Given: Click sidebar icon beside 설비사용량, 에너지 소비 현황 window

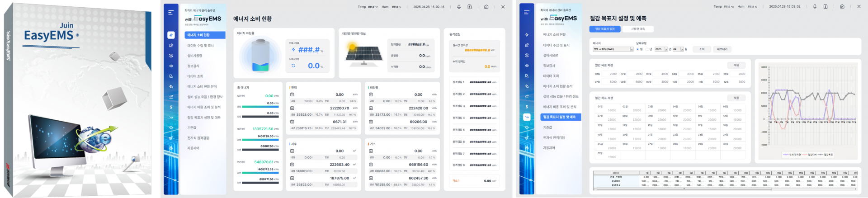Looking at the screenshot, I should tap(171, 56).
